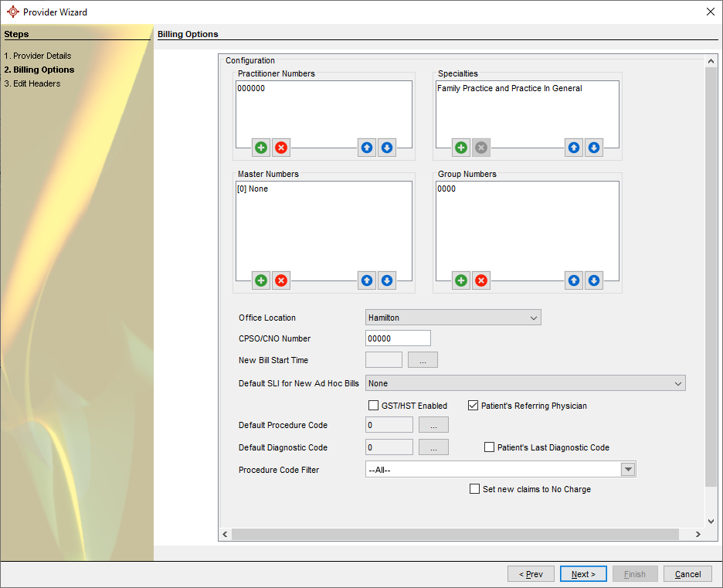Click the Default Diagnostic Code field
Viewport: 723px width, 588px height.
[389, 447]
